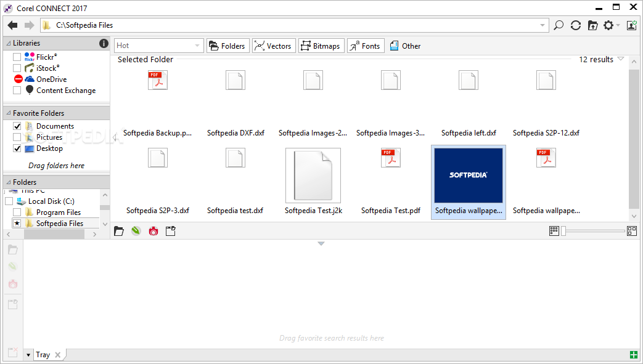Toggle the Softpedia Files star checkbox
Viewport: 643px width, 364px height.
17,223
